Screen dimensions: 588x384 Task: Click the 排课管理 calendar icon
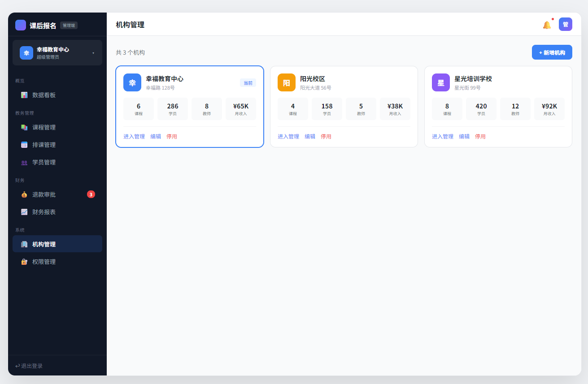click(24, 145)
